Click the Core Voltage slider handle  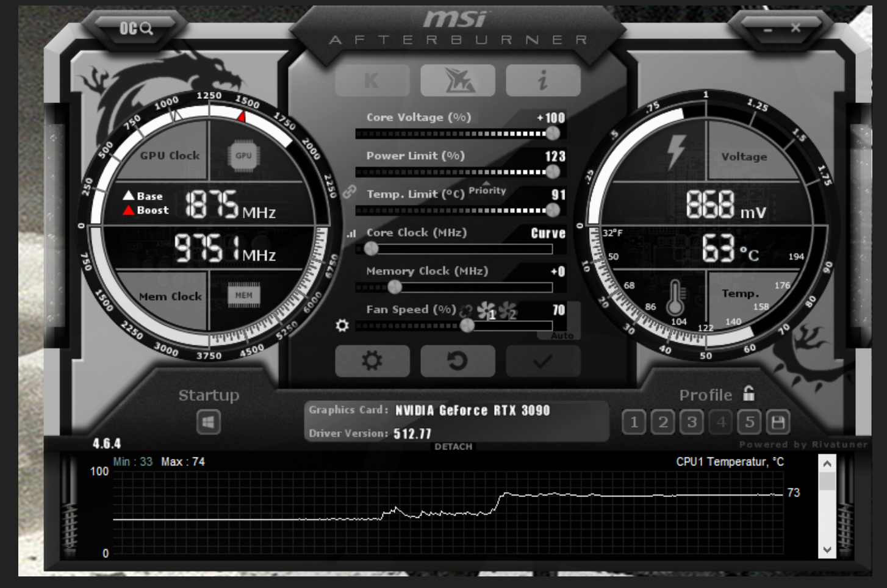tap(553, 133)
